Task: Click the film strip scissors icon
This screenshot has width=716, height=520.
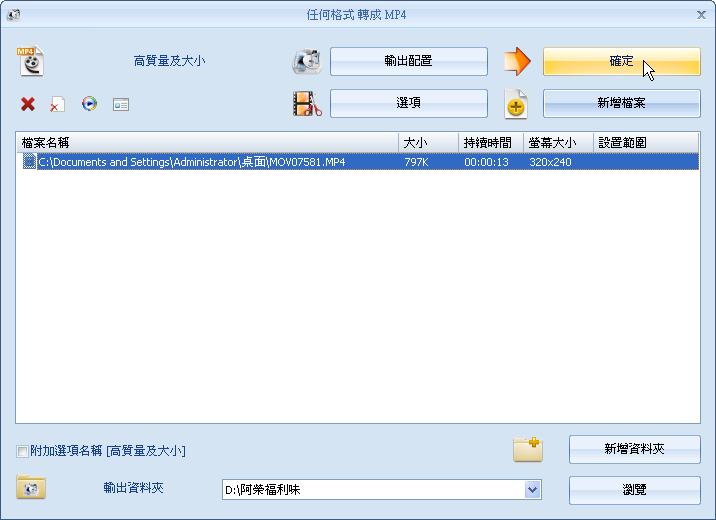Action: tap(307, 103)
